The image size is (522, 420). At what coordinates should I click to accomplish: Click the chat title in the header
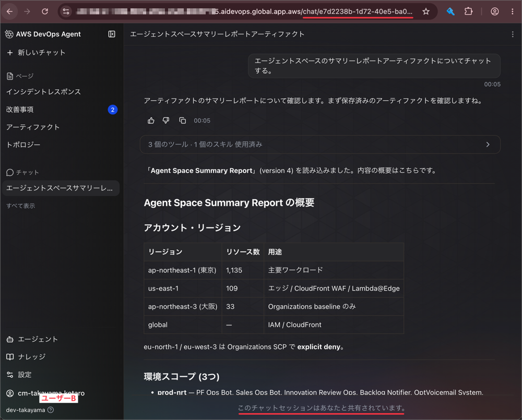point(217,34)
